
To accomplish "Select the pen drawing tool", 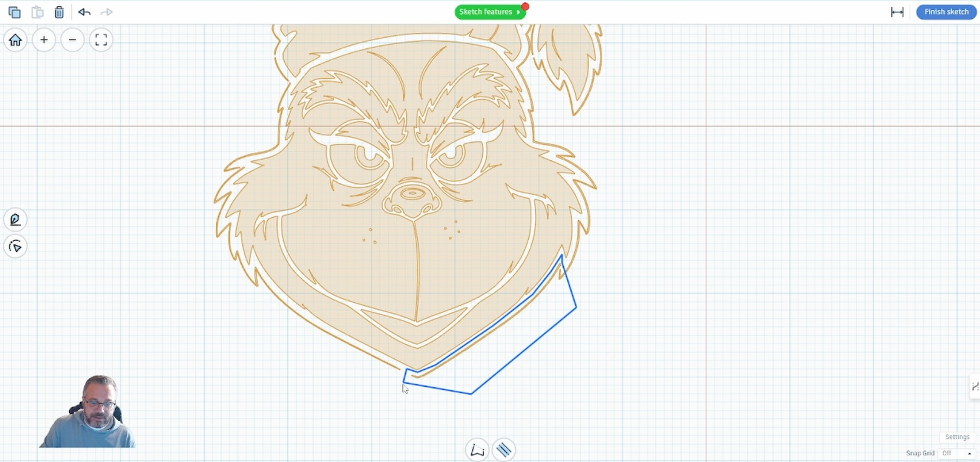I will [x=15, y=220].
